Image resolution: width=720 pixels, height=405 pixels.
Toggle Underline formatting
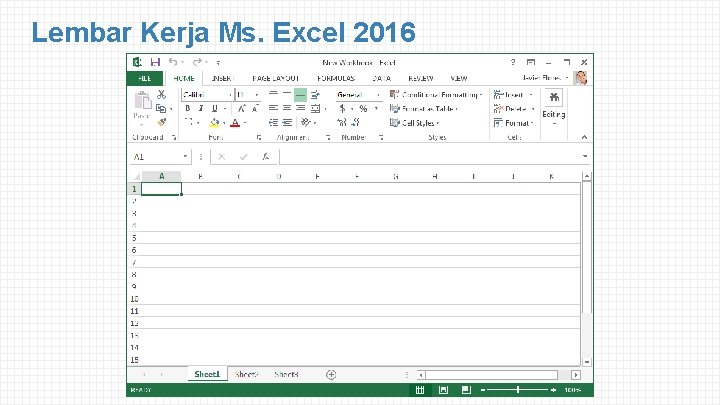coord(214,109)
